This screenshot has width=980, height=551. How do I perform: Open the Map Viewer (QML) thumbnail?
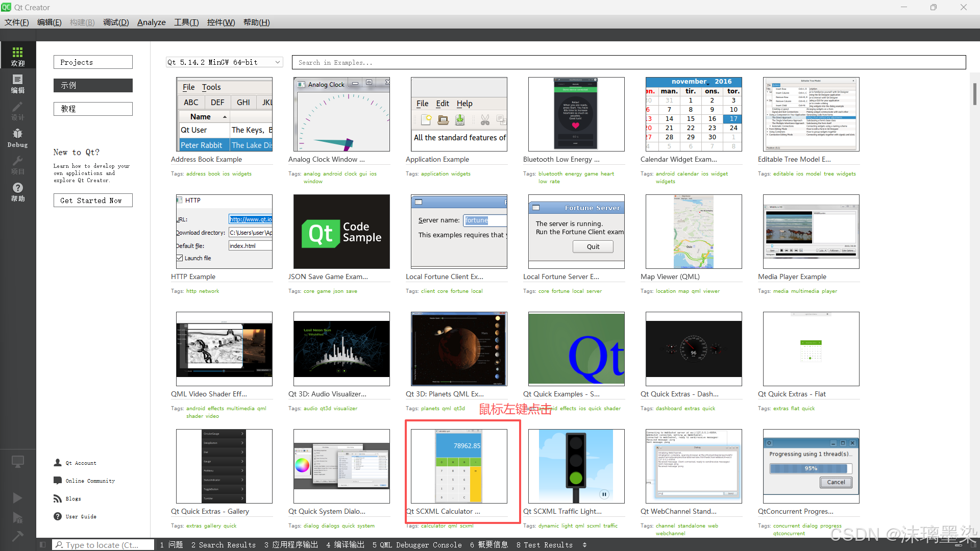(x=694, y=232)
